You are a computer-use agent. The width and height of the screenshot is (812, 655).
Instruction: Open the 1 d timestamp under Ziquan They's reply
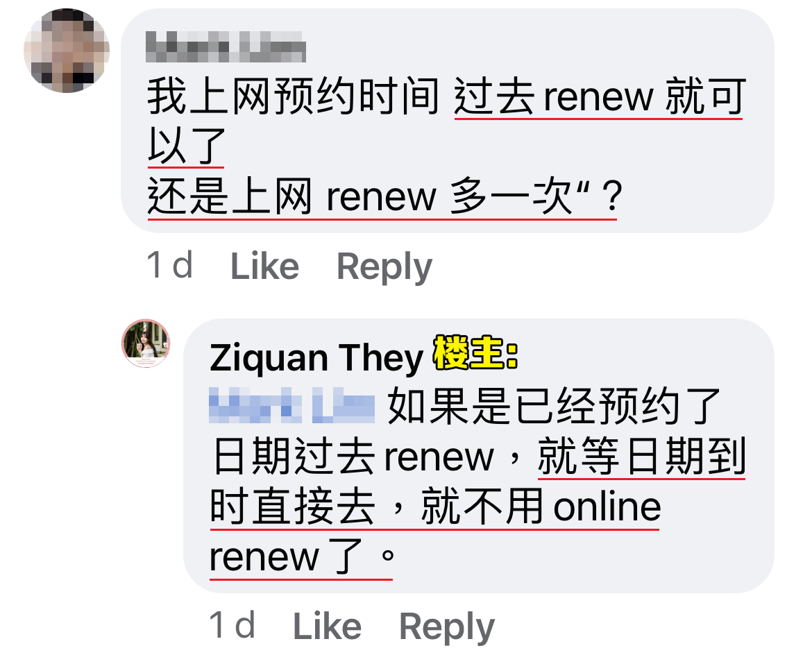[x=232, y=625]
